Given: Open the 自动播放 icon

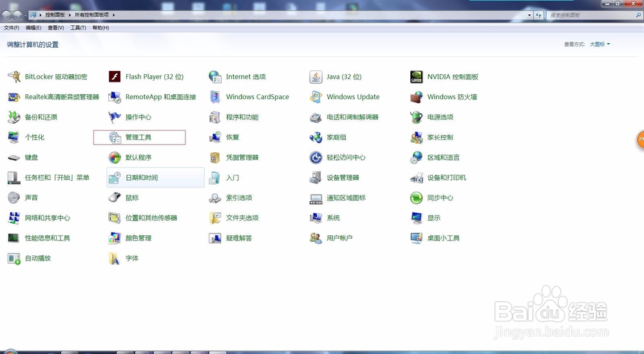Looking at the screenshot, I should pyautogui.click(x=14, y=258).
